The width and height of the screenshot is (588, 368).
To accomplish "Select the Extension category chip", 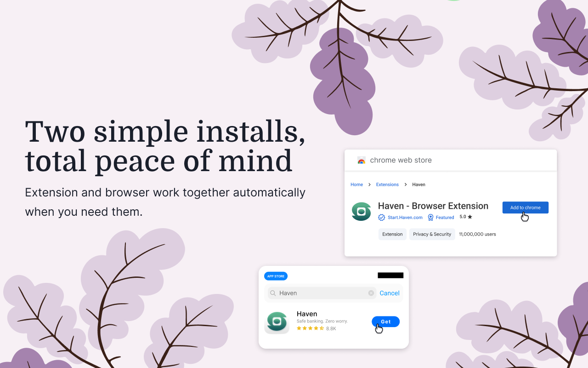I will coord(392,234).
